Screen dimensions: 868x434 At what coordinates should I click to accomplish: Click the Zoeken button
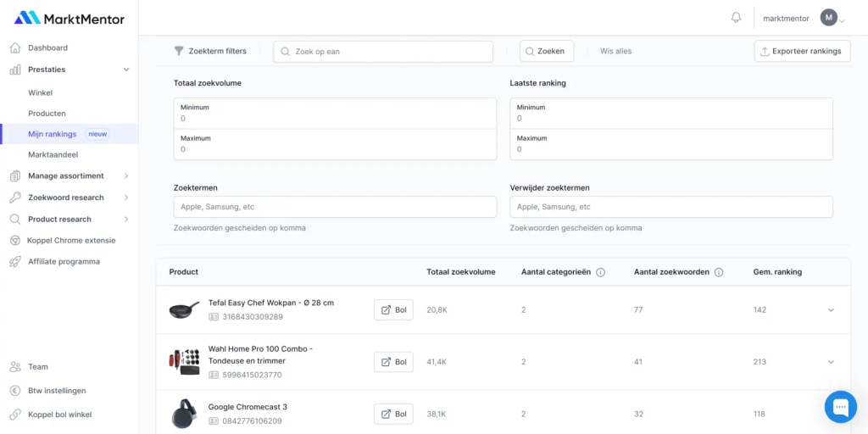(x=547, y=51)
